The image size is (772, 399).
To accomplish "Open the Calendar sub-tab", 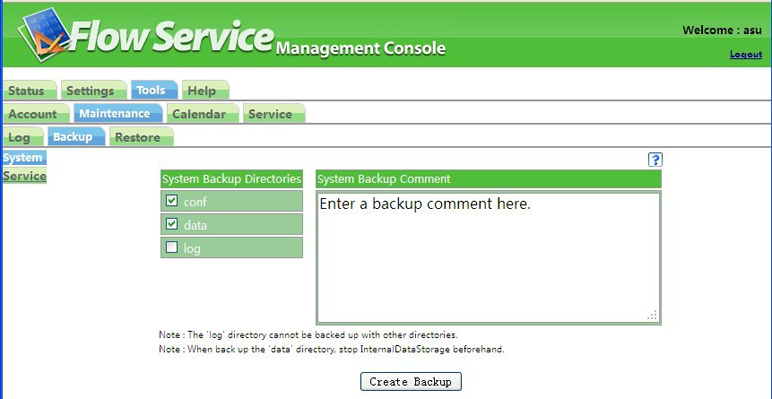I will pyautogui.click(x=203, y=113).
